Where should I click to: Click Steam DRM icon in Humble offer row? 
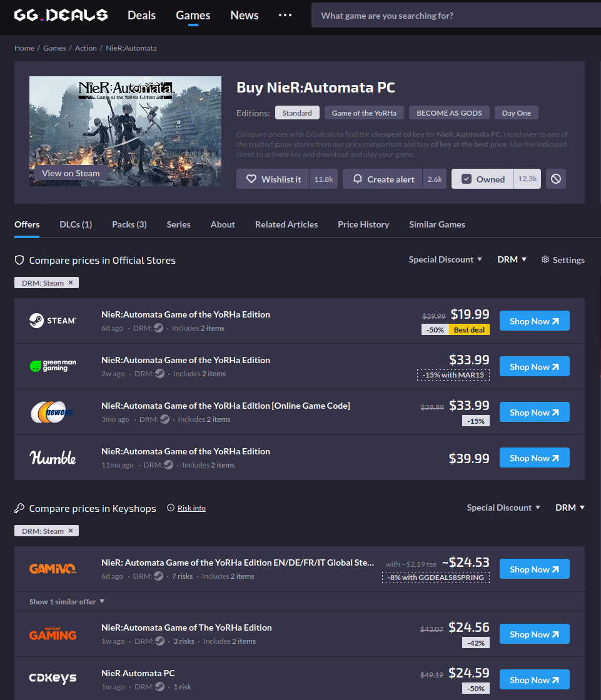[168, 465]
